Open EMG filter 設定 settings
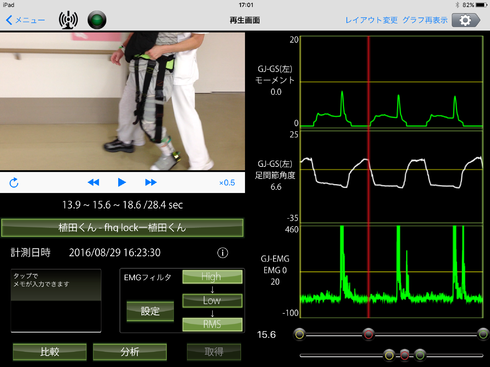490x367 pixels. coord(150,311)
